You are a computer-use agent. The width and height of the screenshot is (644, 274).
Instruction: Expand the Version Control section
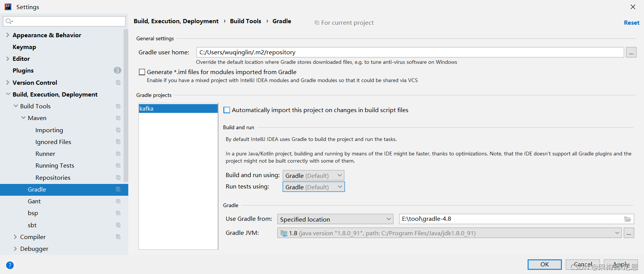pyautogui.click(x=8, y=82)
